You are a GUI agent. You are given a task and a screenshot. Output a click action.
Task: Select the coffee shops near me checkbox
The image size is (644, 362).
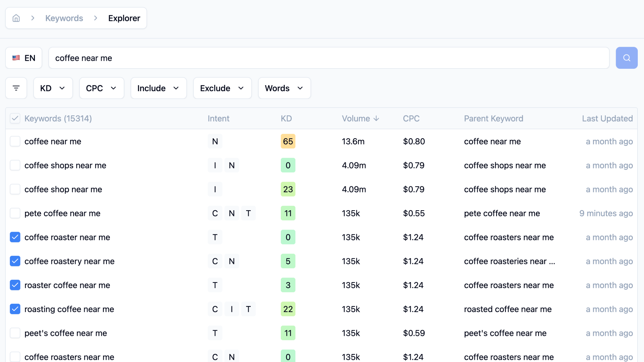coord(15,165)
